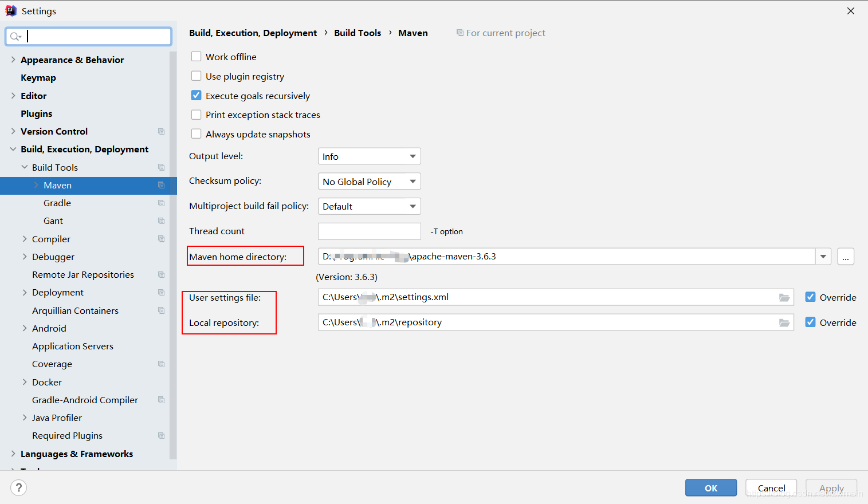Collapse Build, Execution, Deployment section
Screen dimensions: 868x504
click(x=13, y=149)
